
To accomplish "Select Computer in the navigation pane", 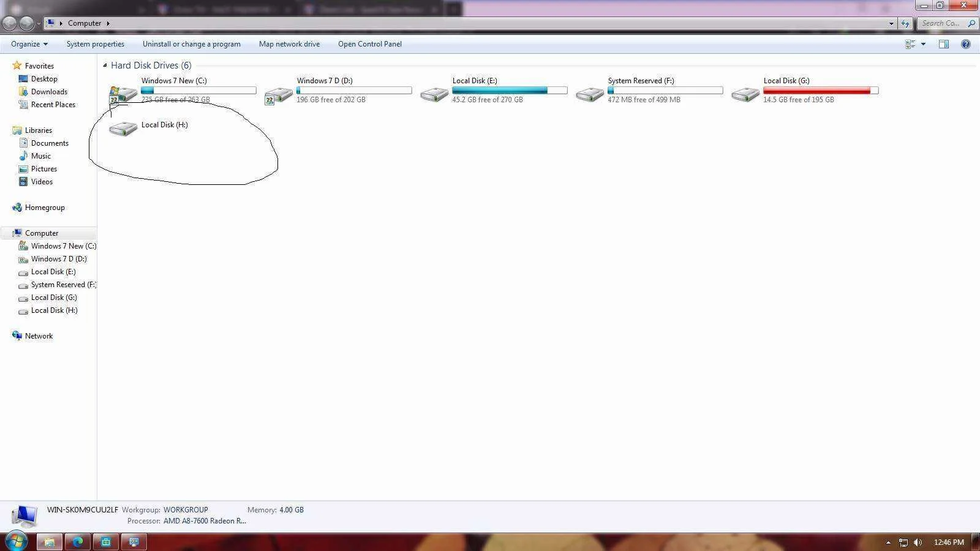I will (x=42, y=233).
